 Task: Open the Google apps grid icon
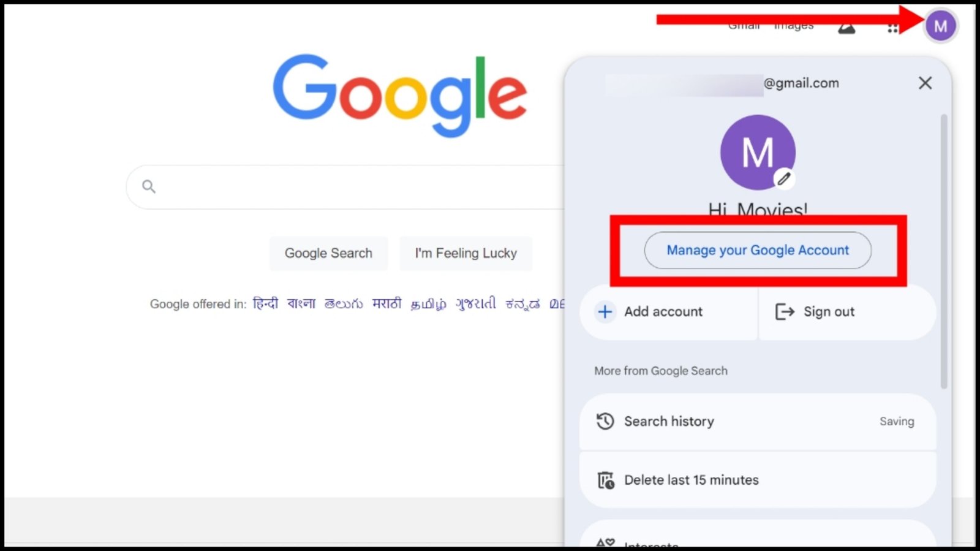coord(892,28)
